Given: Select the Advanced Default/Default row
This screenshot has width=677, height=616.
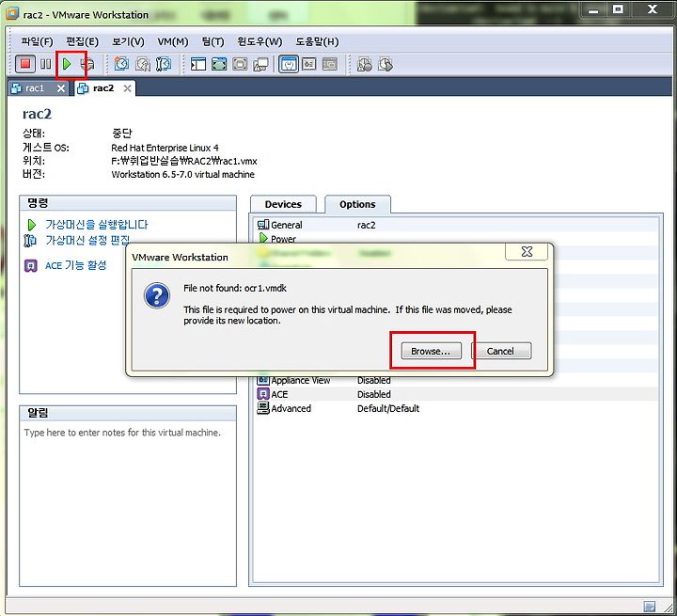Looking at the screenshot, I should coord(455,408).
